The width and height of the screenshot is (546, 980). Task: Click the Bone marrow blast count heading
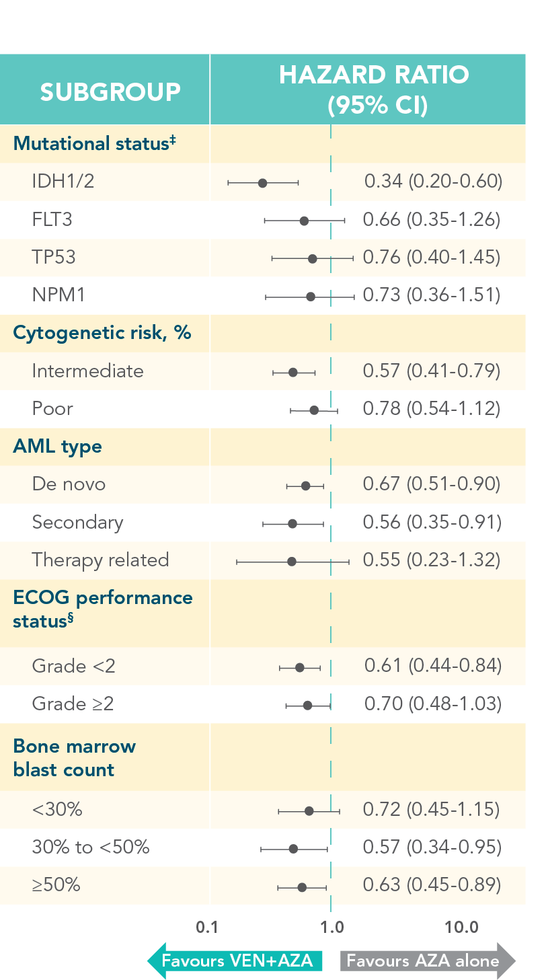pos(74,758)
